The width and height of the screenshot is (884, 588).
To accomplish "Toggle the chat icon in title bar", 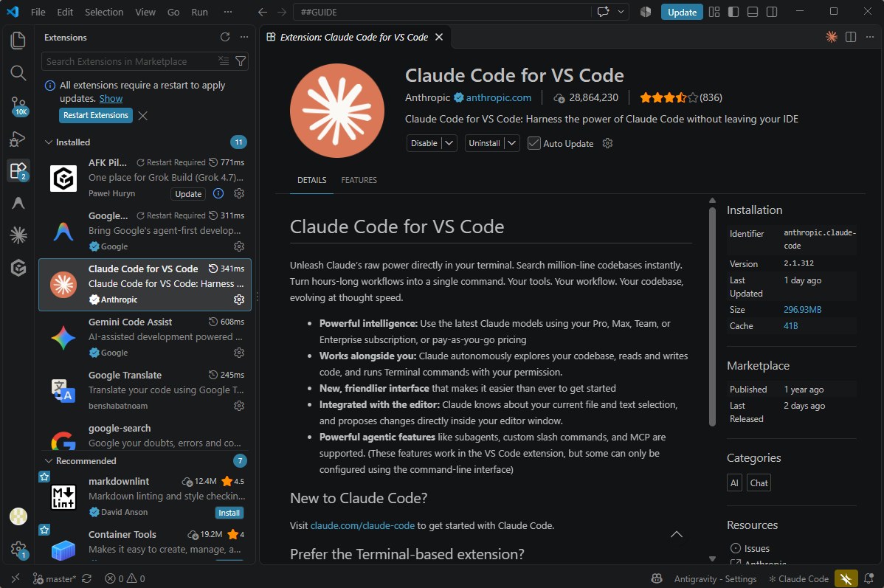I will coord(604,12).
